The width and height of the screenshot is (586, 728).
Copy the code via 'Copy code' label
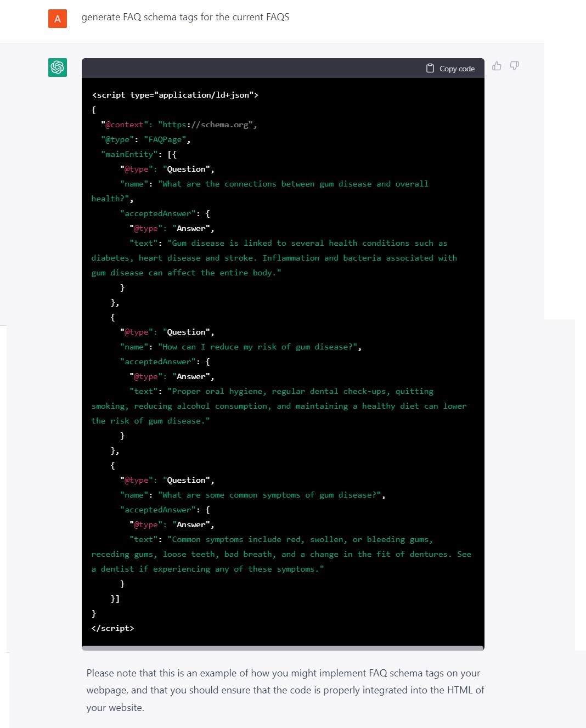tap(457, 69)
